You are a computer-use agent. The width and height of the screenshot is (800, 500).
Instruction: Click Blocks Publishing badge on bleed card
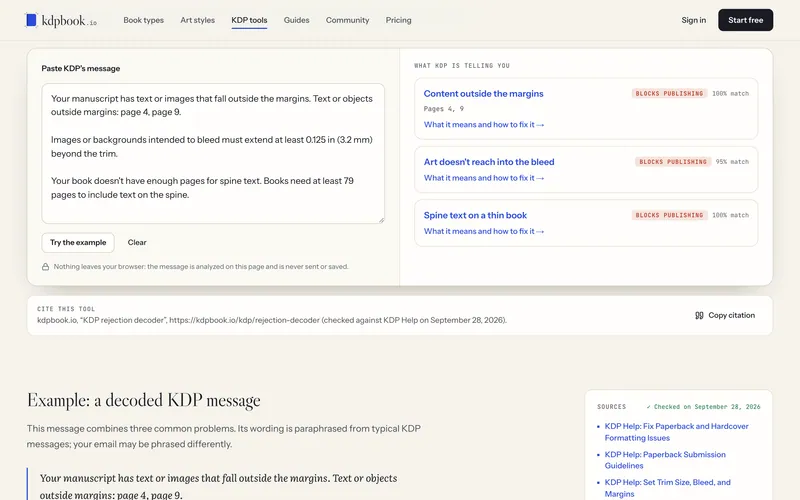[x=672, y=162]
